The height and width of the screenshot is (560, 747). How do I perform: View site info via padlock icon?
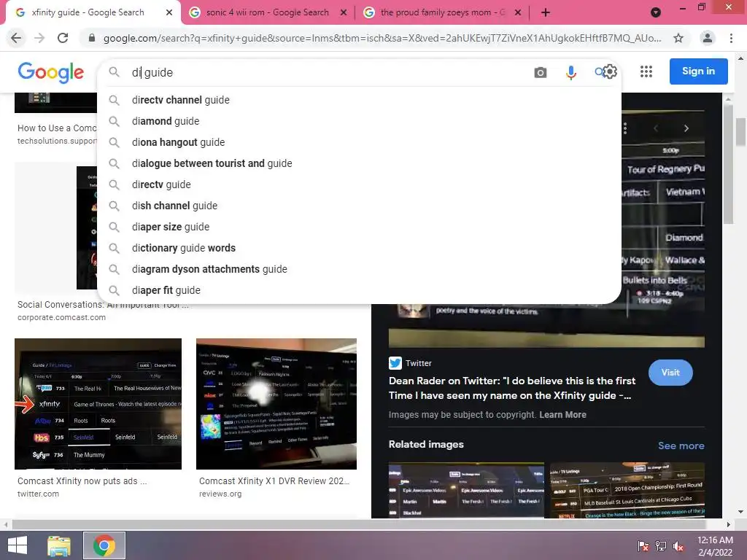pos(92,38)
